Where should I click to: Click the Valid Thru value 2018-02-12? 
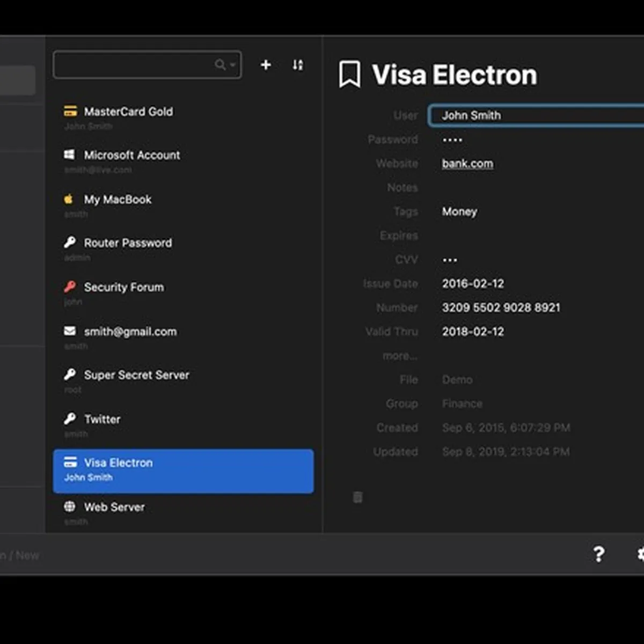click(x=473, y=332)
